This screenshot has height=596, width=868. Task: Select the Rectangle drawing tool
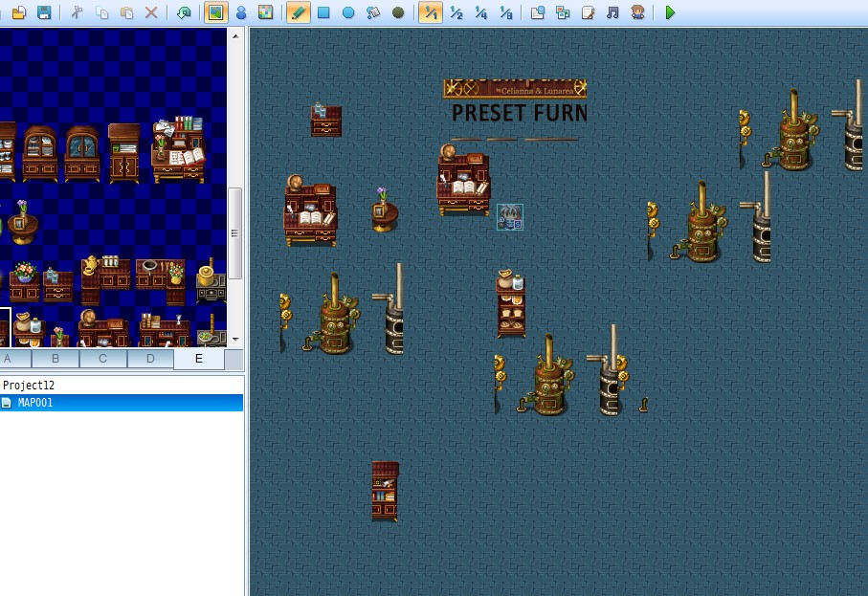point(323,12)
